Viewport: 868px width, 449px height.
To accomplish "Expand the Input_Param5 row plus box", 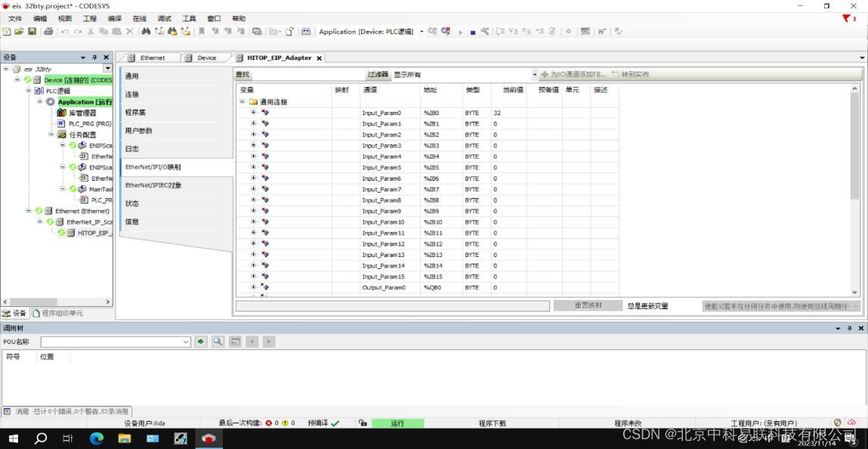I will pyautogui.click(x=254, y=167).
